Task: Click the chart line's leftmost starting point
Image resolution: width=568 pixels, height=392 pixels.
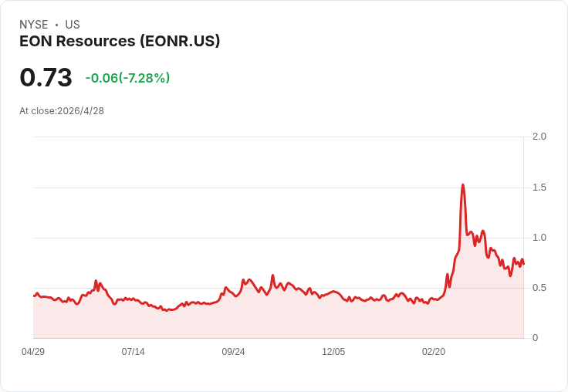Action: coord(34,296)
